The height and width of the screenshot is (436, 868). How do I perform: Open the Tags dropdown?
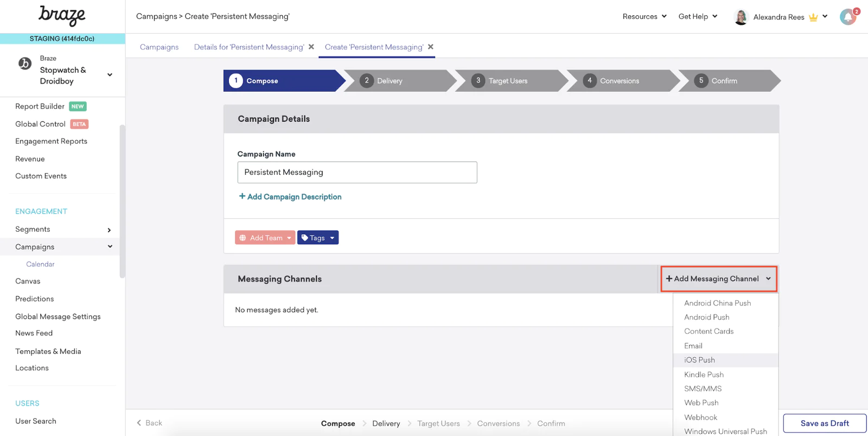318,238
